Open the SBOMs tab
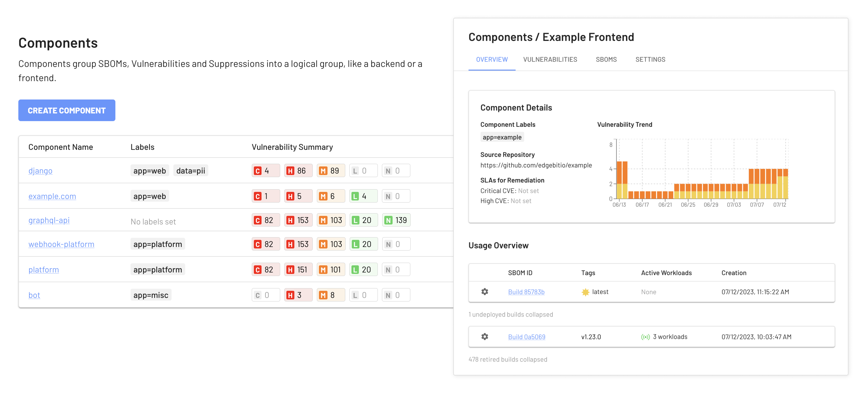The image size is (868, 398). (606, 60)
